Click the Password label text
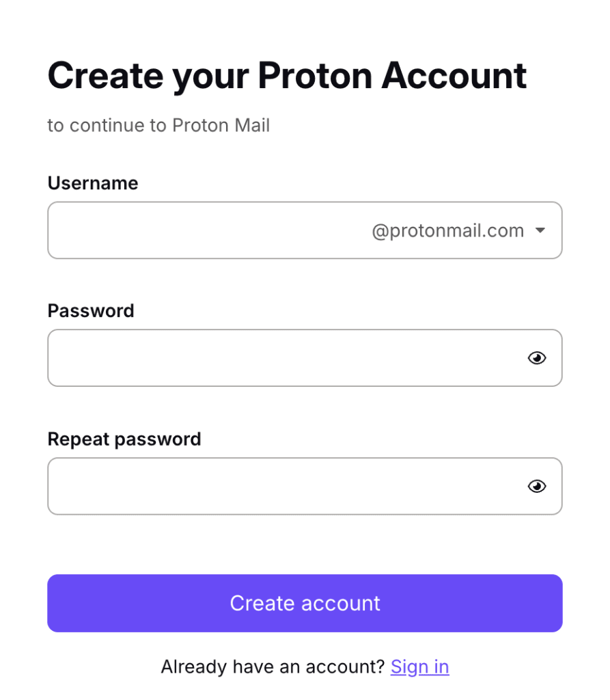This screenshot has width=610, height=700. 90,311
